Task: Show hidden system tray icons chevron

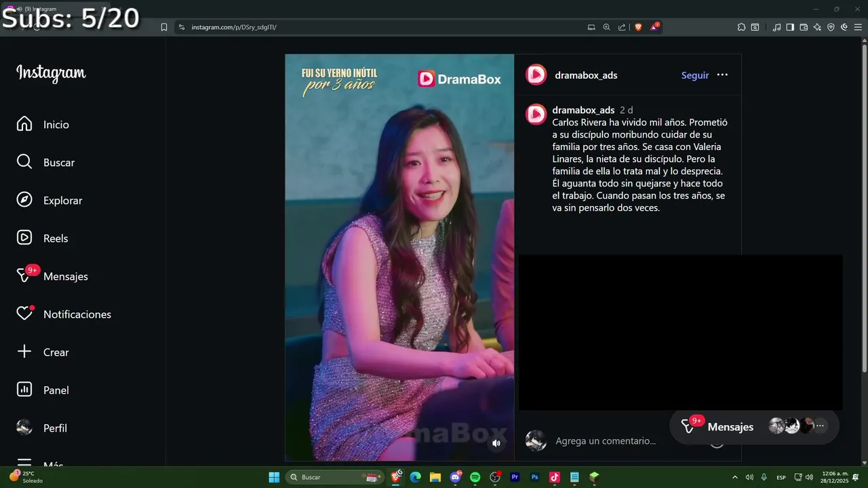Action: click(734, 477)
